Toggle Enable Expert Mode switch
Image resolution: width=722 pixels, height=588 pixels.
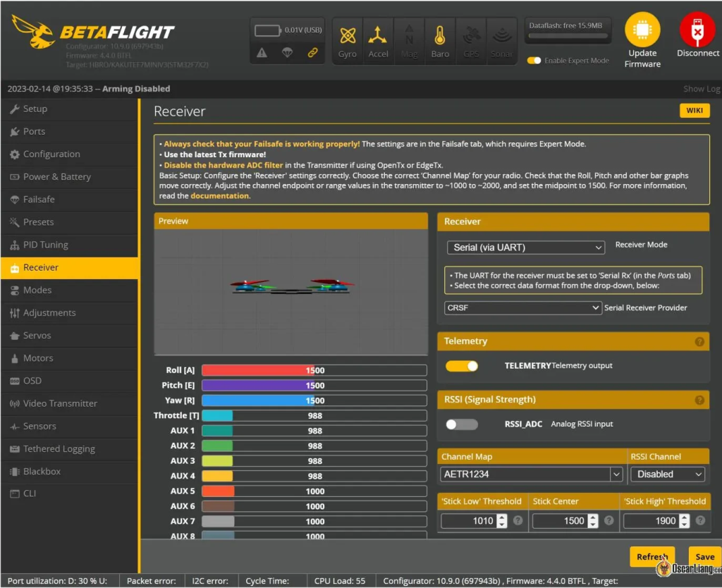[x=534, y=61]
